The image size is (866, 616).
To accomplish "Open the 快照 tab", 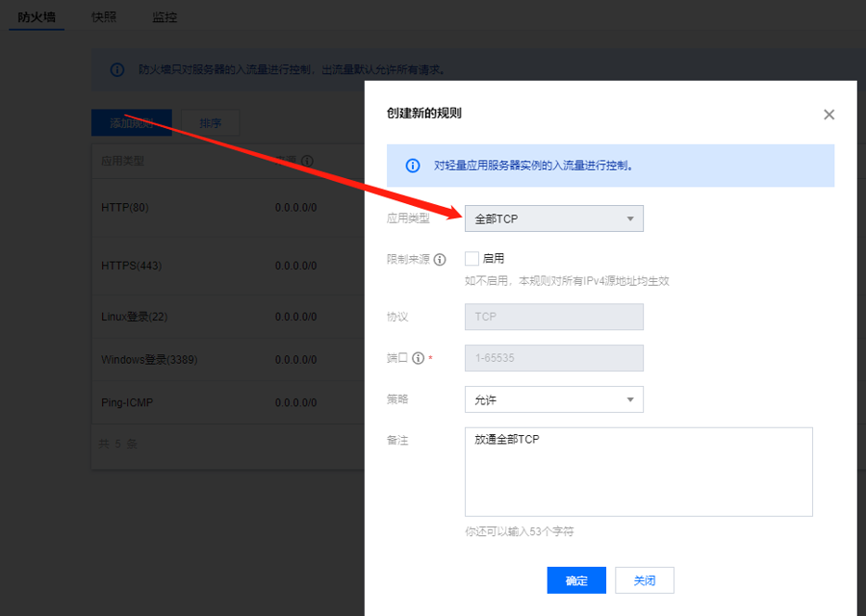I will [104, 17].
